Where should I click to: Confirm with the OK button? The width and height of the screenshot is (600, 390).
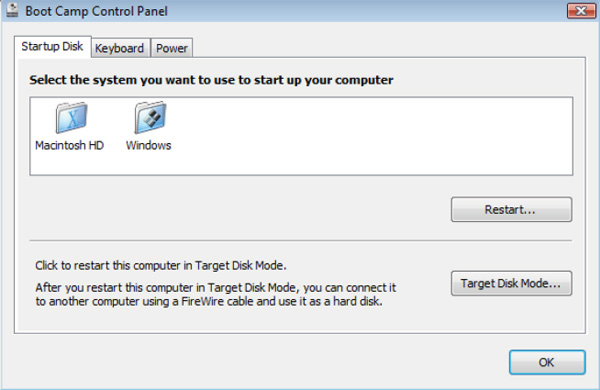(x=547, y=362)
